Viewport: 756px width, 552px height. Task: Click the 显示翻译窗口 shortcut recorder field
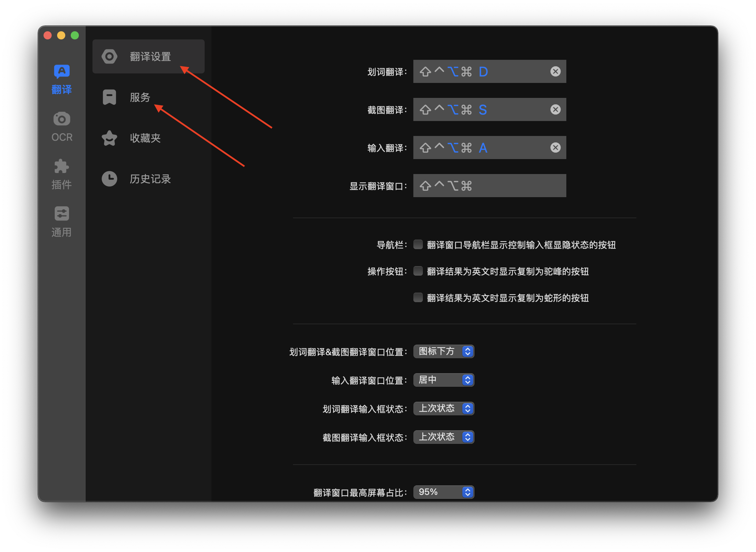pyautogui.click(x=489, y=186)
